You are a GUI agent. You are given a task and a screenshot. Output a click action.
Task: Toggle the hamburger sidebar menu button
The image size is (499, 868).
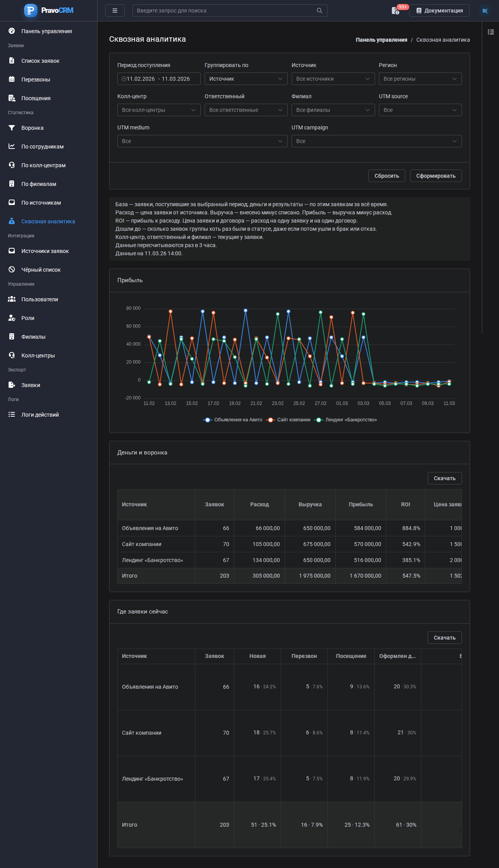tap(115, 11)
